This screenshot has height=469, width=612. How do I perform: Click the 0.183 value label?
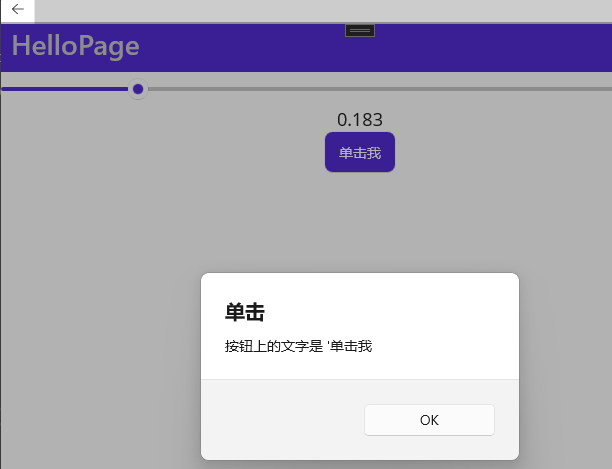pyautogui.click(x=360, y=120)
